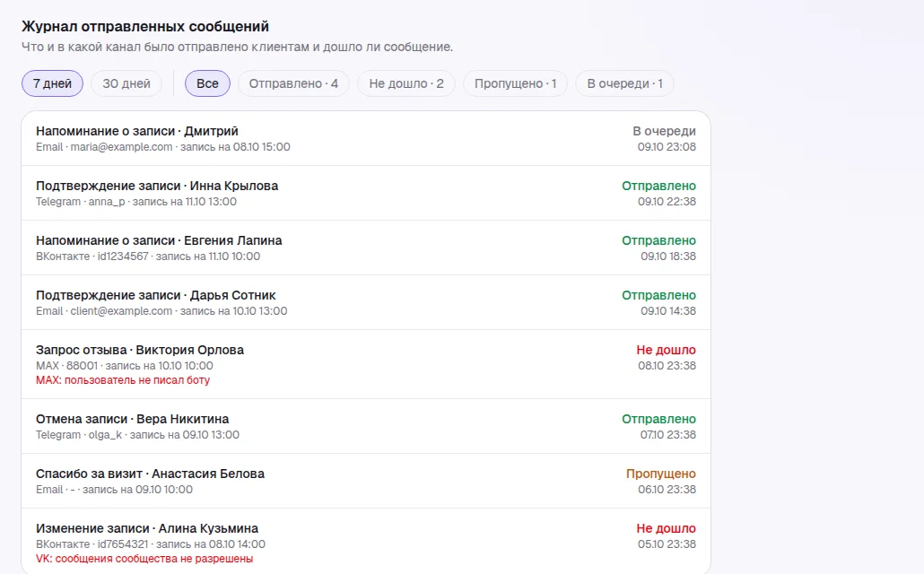This screenshot has width=924, height=574.
Task: Open Напоминание о записи · Евгения Лапина row
Action: [366, 248]
